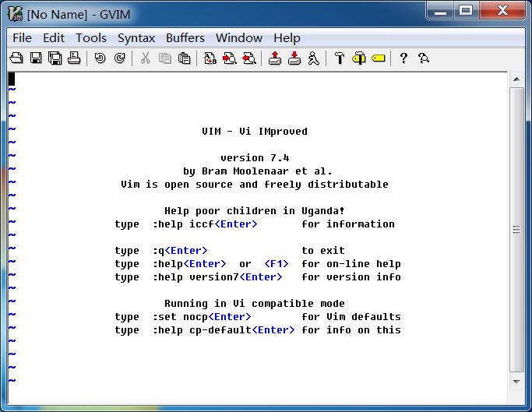Run the Make command with the hammer icon

pos(340,58)
